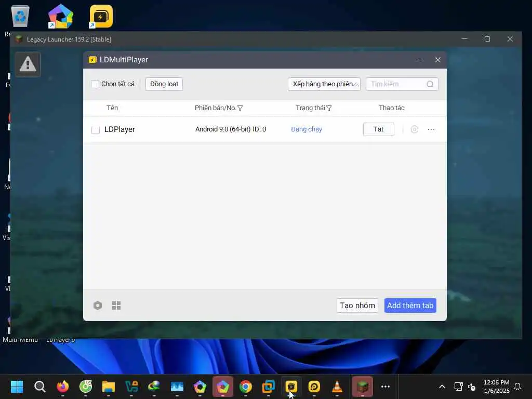Click Android 9.0 (64-bit) ID: 0 text
This screenshot has width=532, height=399.
point(231,129)
